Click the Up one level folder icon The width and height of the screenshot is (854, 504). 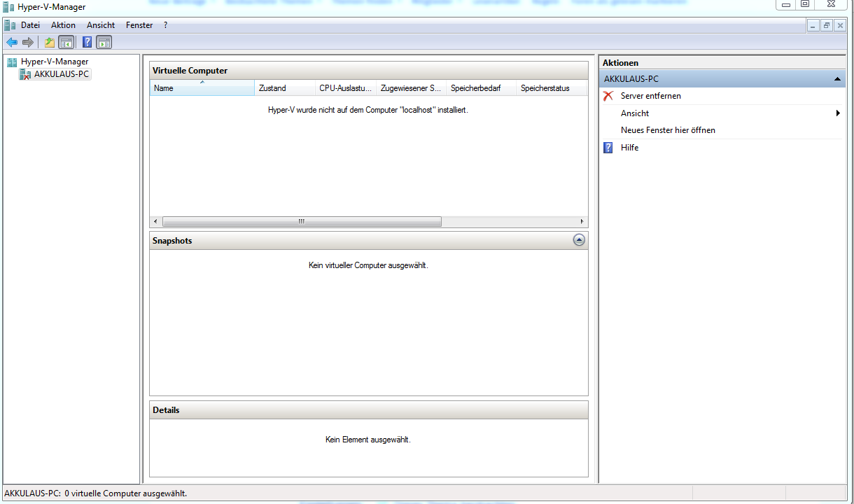49,42
